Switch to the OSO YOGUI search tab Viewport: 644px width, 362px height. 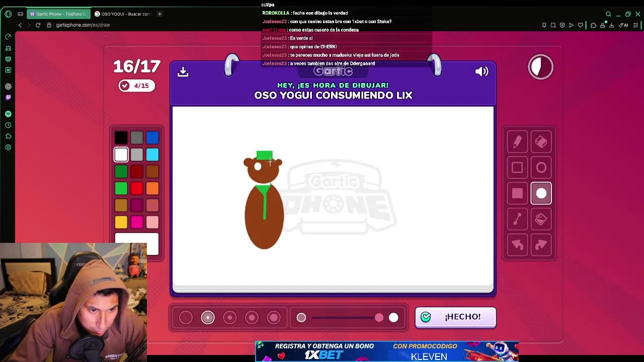click(x=124, y=14)
